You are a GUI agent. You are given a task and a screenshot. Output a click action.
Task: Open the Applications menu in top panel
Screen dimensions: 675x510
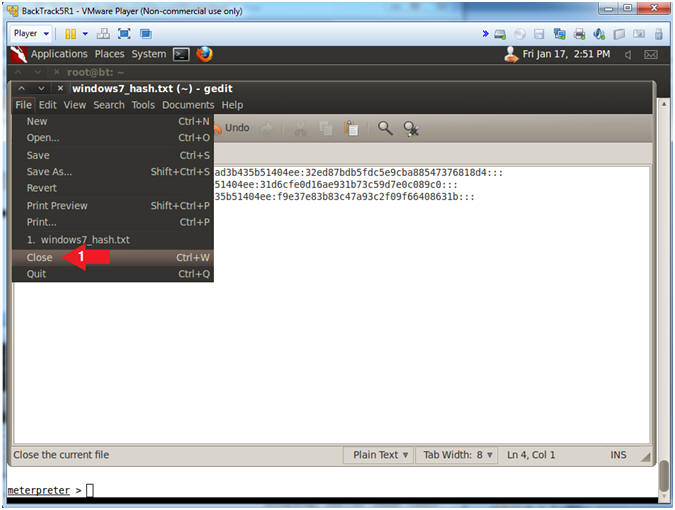(59, 54)
